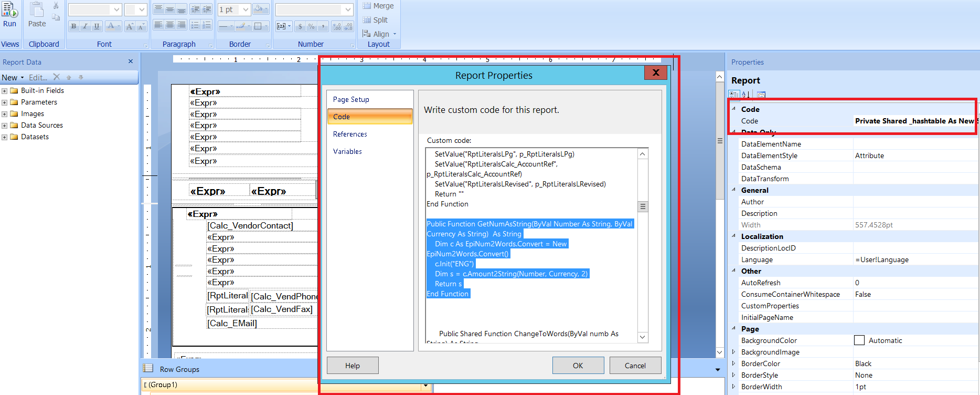
Task: Open the background fill color picker
Action: click(x=260, y=9)
